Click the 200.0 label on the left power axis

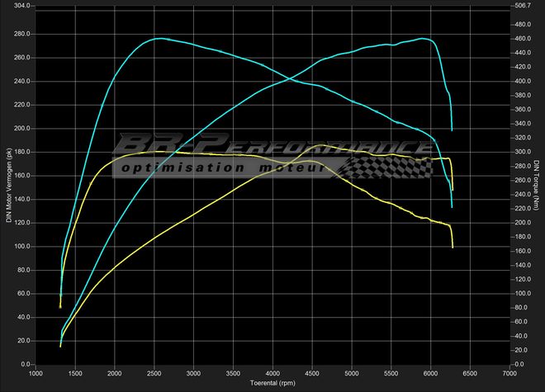click(22, 129)
